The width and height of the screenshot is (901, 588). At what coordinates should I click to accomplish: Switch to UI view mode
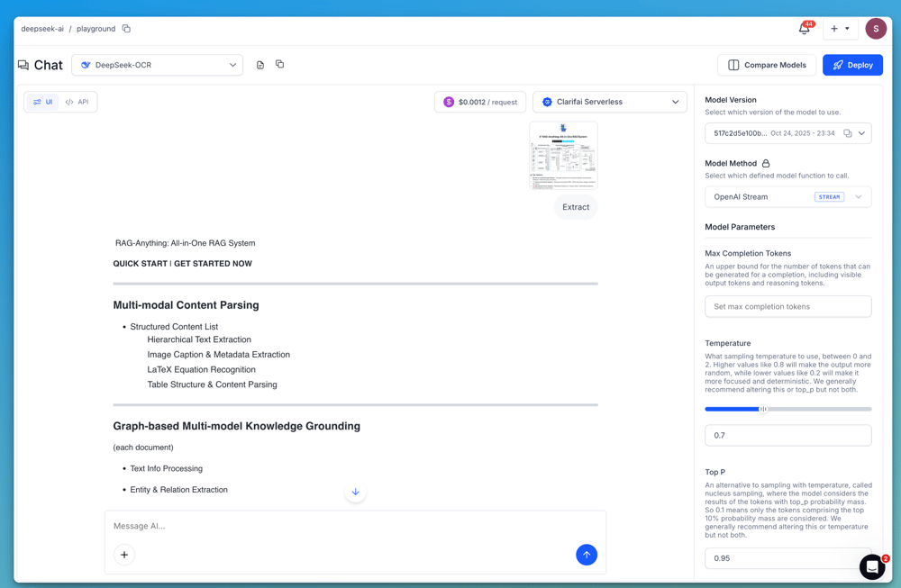(42, 102)
